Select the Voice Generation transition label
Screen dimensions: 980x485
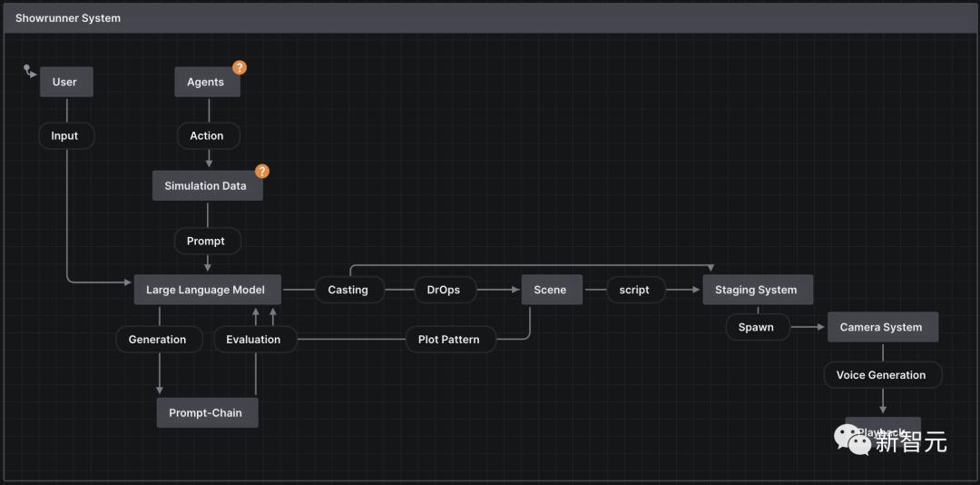tap(881, 375)
